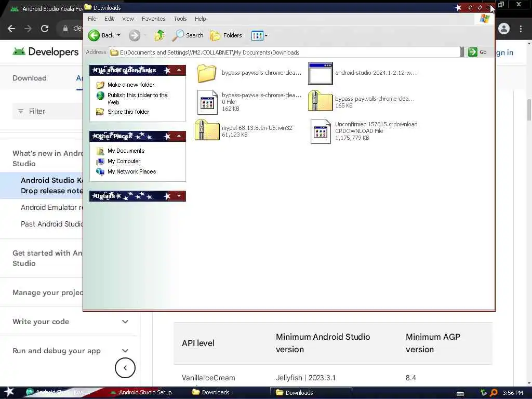
Task: Click the Make a new folder icon
Action: click(x=100, y=85)
